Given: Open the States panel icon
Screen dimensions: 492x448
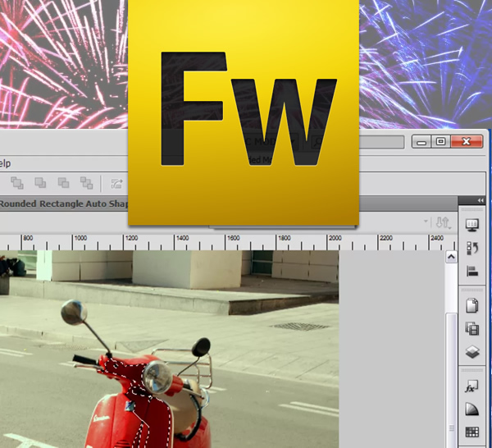Looking at the screenshot, I should point(472,329).
